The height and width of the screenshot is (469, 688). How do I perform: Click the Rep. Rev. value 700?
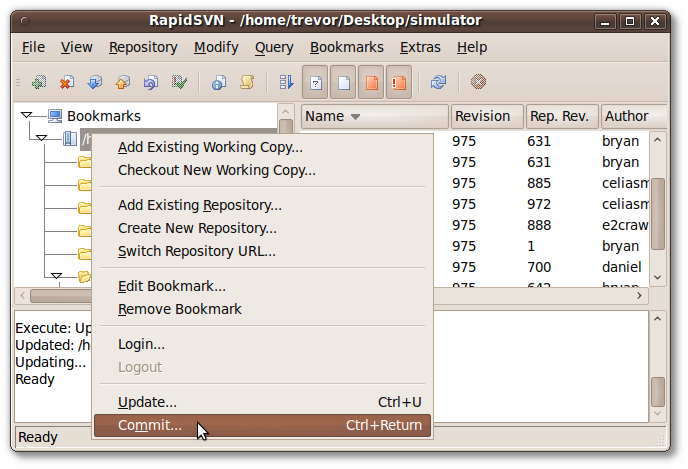539,267
